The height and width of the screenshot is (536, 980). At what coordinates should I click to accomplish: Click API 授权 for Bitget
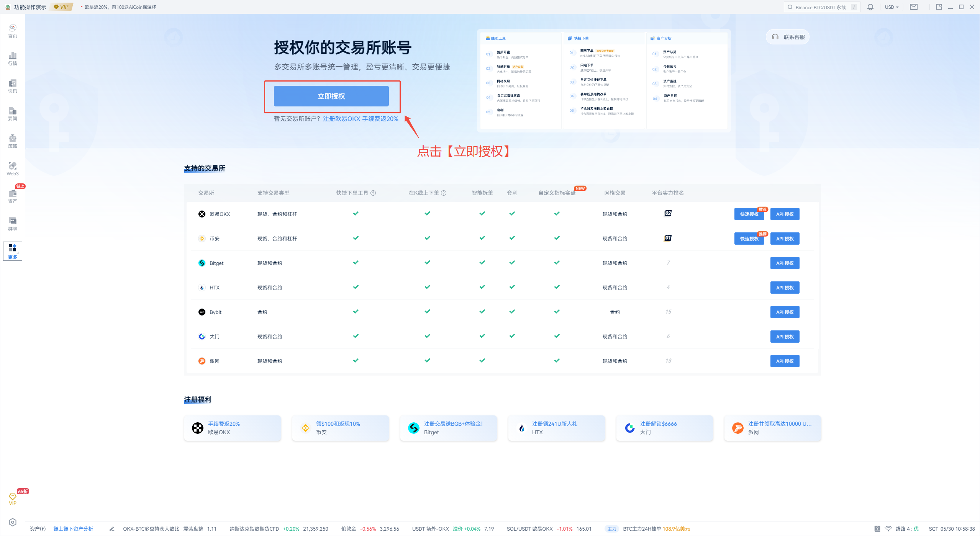pyautogui.click(x=784, y=263)
